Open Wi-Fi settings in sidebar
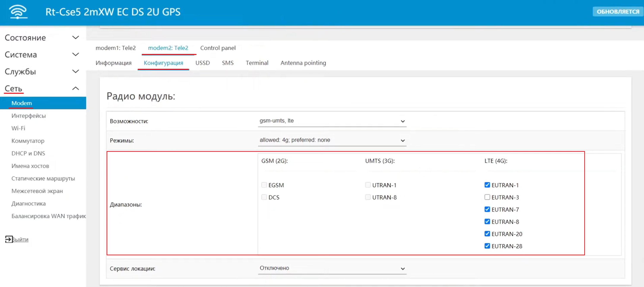The height and width of the screenshot is (287, 644). pyautogui.click(x=18, y=128)
